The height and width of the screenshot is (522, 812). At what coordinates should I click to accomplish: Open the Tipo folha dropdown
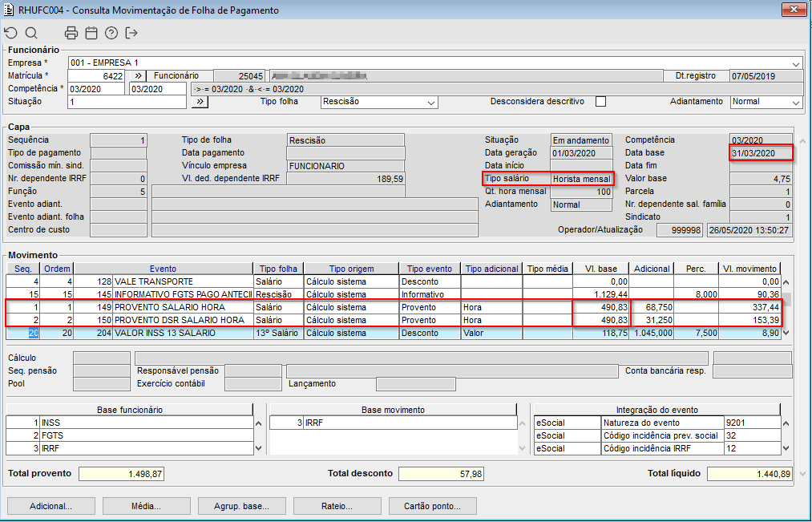pos(431,103)
